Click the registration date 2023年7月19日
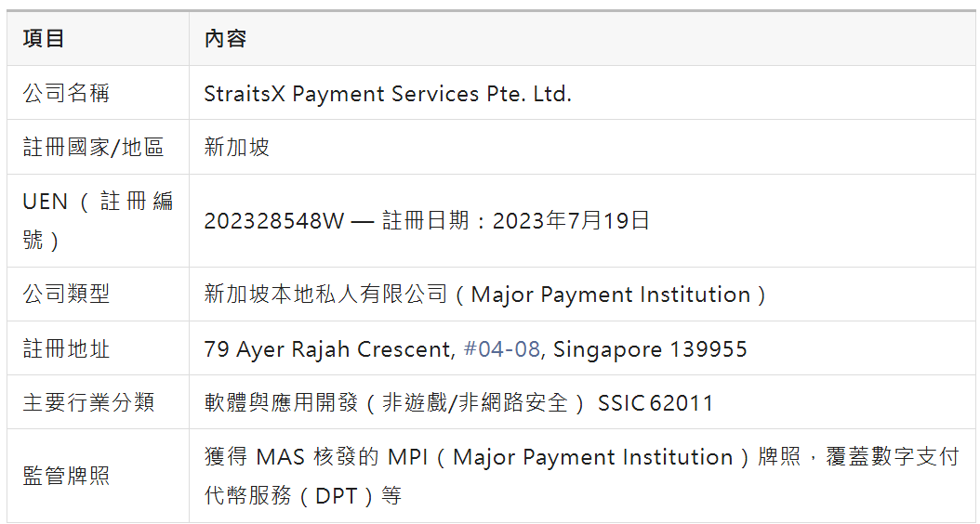 571,221
